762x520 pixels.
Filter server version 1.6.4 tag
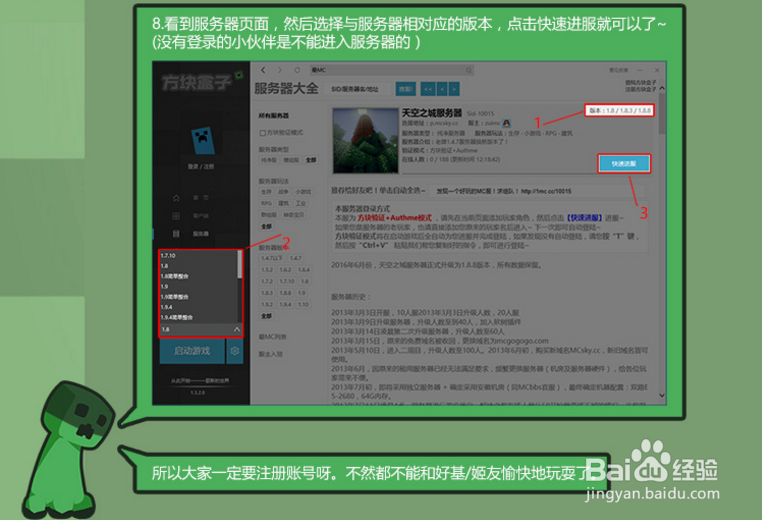pos(304,270)
